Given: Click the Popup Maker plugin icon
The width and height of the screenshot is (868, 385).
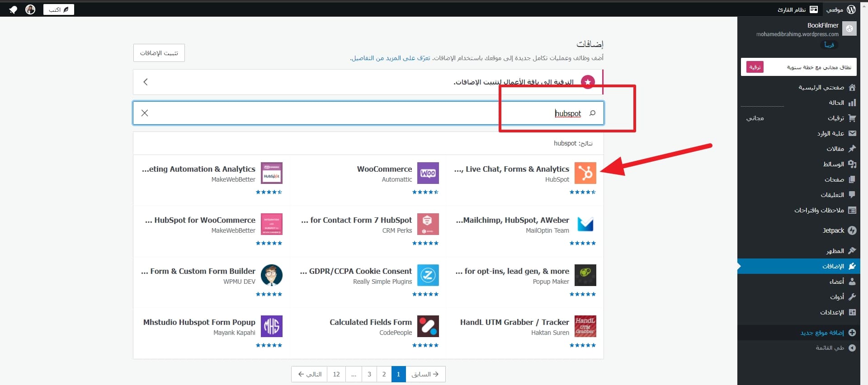Looking at the screenshot, I should (585, 275).
